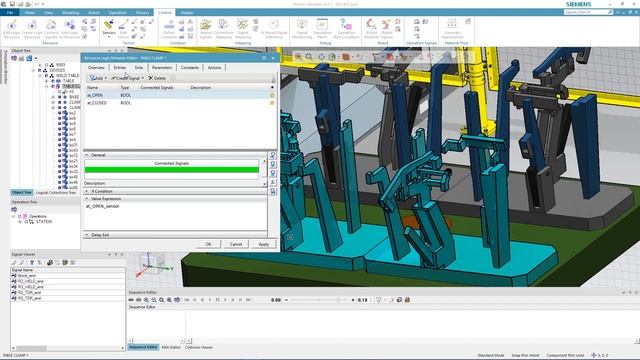Screen dimensions: 640x360
Task: Expand STATION in Operation Tree
Action: tap(20, 222)
